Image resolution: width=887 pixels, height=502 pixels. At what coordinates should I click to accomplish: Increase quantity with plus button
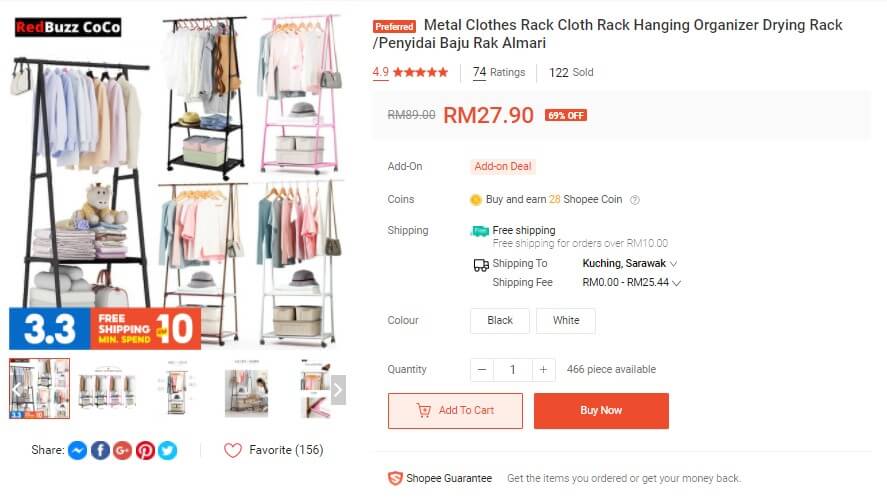tap(543, 370)
